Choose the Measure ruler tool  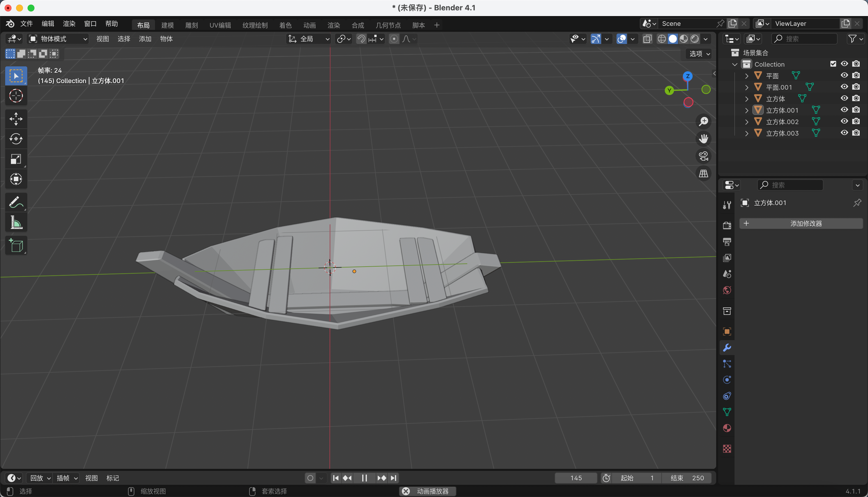click(x=16, y=223)
